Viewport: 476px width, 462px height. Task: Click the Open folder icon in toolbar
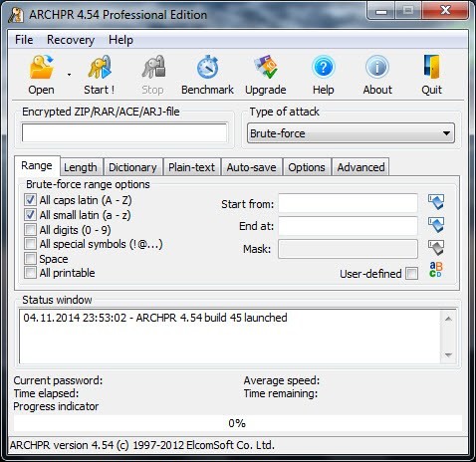click(42, 68)
